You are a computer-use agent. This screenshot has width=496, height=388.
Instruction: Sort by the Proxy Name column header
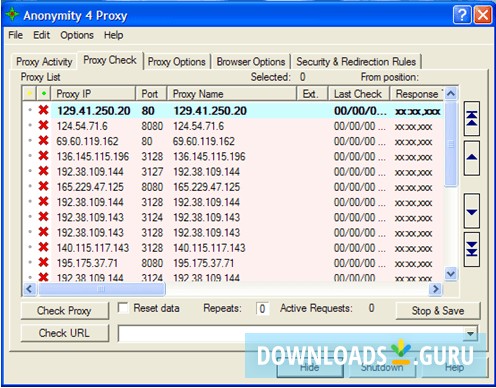click(x=232, y=94)
